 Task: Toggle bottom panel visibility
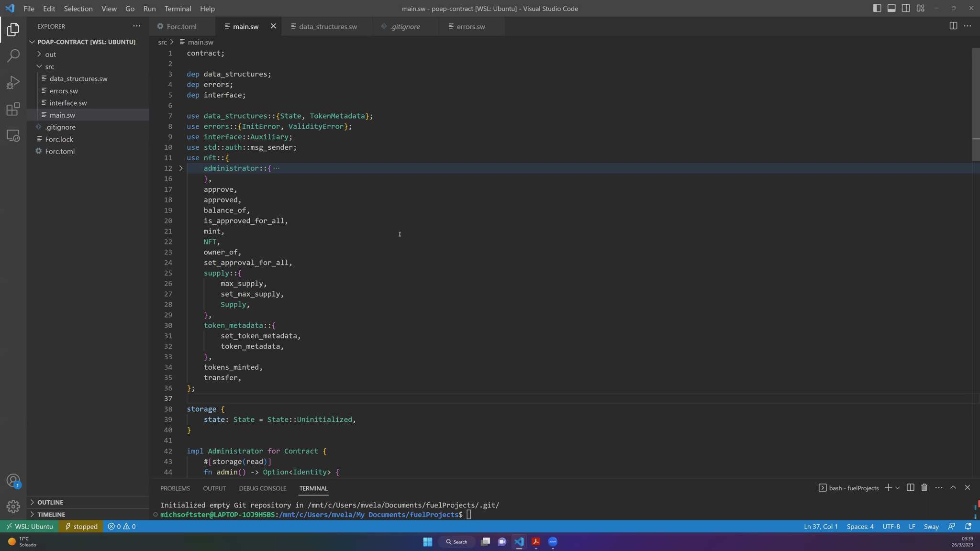(x=891, y=8)
